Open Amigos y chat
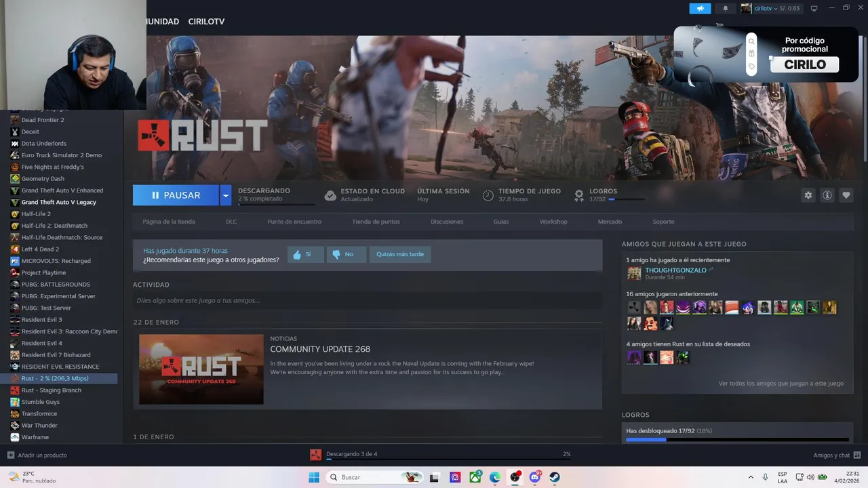This screenshot has height=488, width=868. (837, 455)
